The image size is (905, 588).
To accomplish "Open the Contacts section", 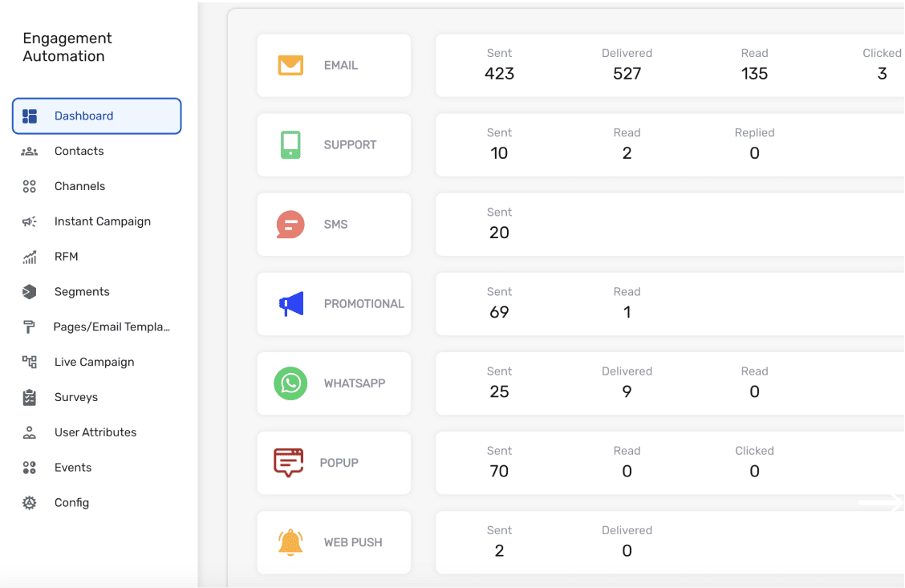I will click(x=78, y=151).
